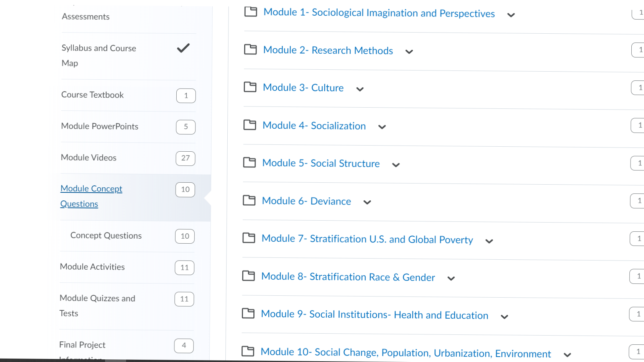The height and width of the screenshot is (362, 644).
Task: Click the Module Videos count badge 27
Action: 186,158
